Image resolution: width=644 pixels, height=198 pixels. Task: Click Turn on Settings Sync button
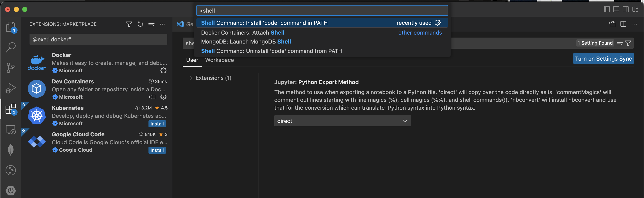tap(603, 59)
